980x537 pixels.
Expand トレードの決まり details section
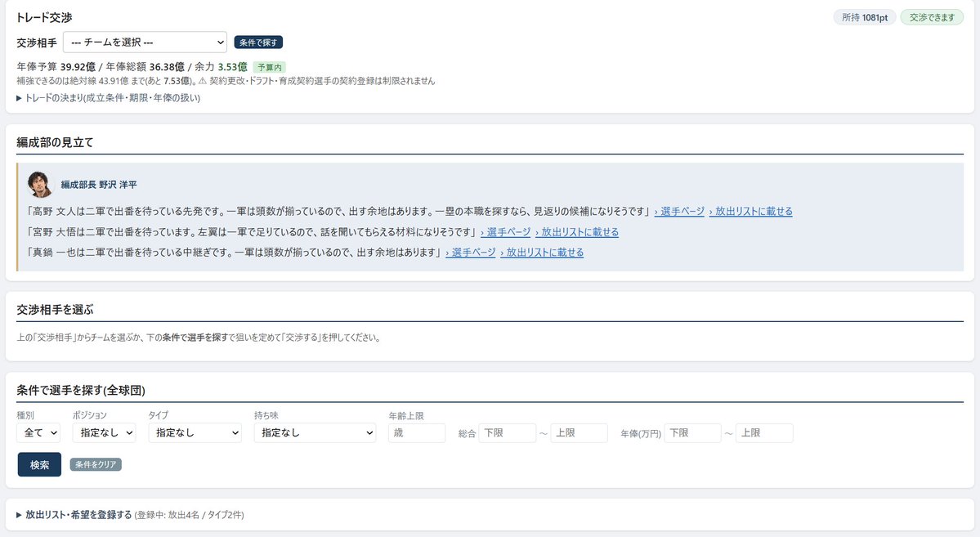click(108, 98)
